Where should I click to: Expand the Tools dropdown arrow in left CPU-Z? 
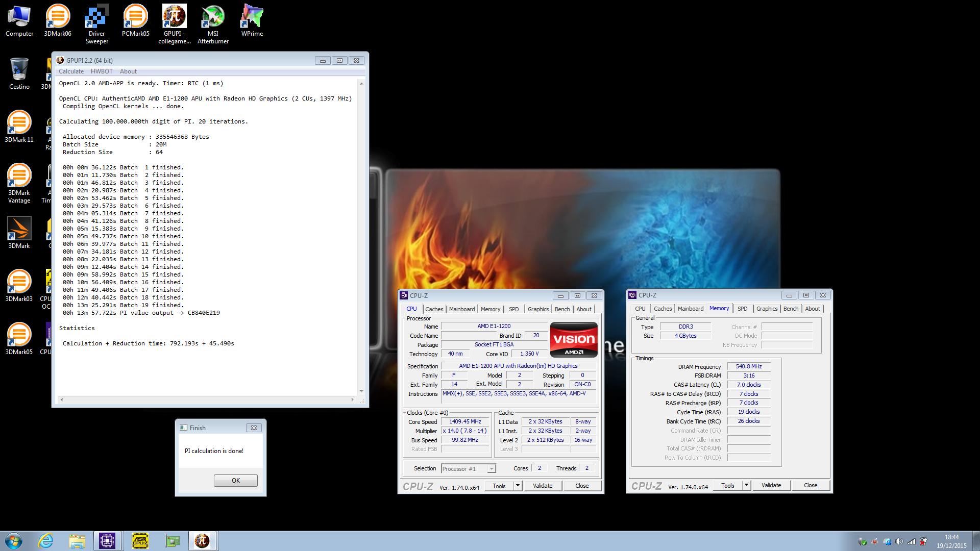(x=518, y=486)
